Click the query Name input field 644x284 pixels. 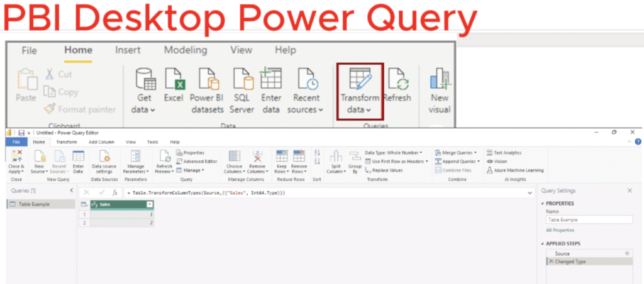click(x=589, y=220)
